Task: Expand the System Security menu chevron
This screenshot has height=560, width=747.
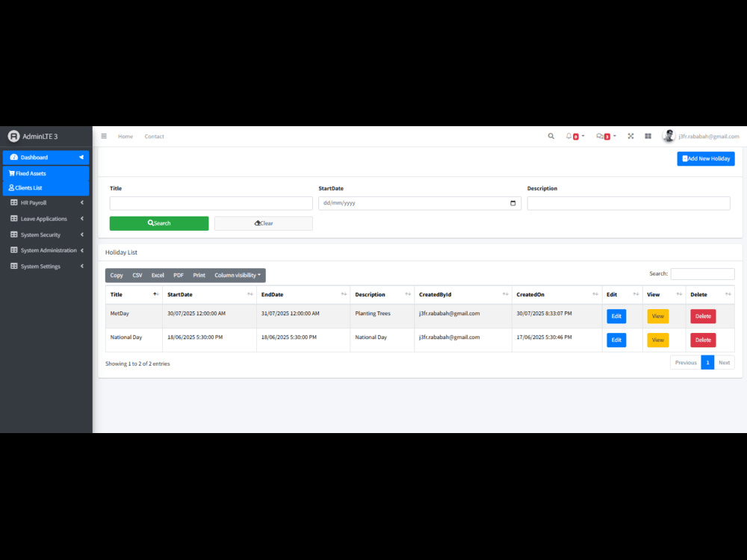Action: point(82,234)
